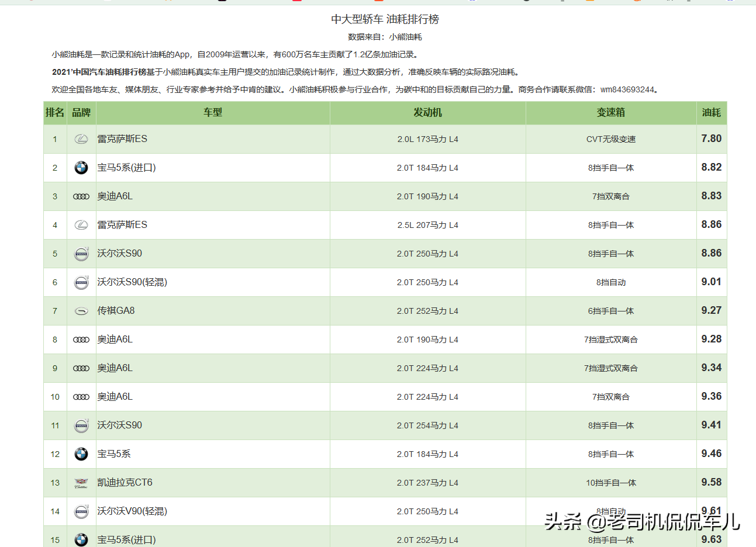Open 奥迪A6L in rank 10 row
The image size is (756, 547).
coord(115,397)
